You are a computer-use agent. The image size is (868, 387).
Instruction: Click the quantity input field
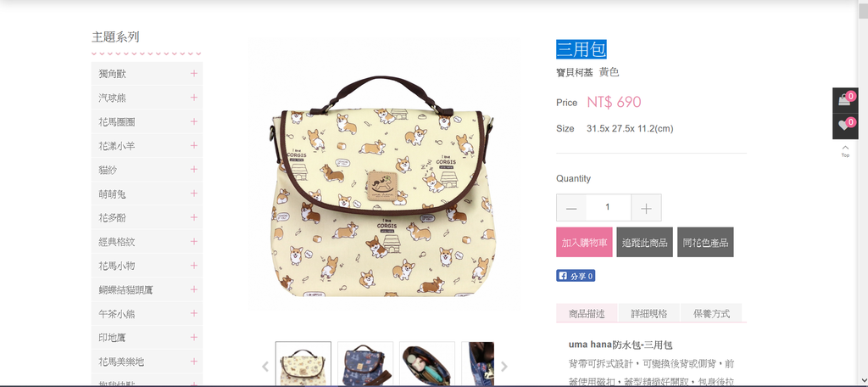point(609,208)
